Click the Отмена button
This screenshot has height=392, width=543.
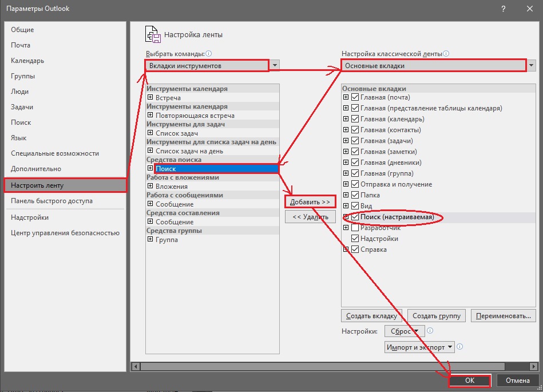pos(518,380)
